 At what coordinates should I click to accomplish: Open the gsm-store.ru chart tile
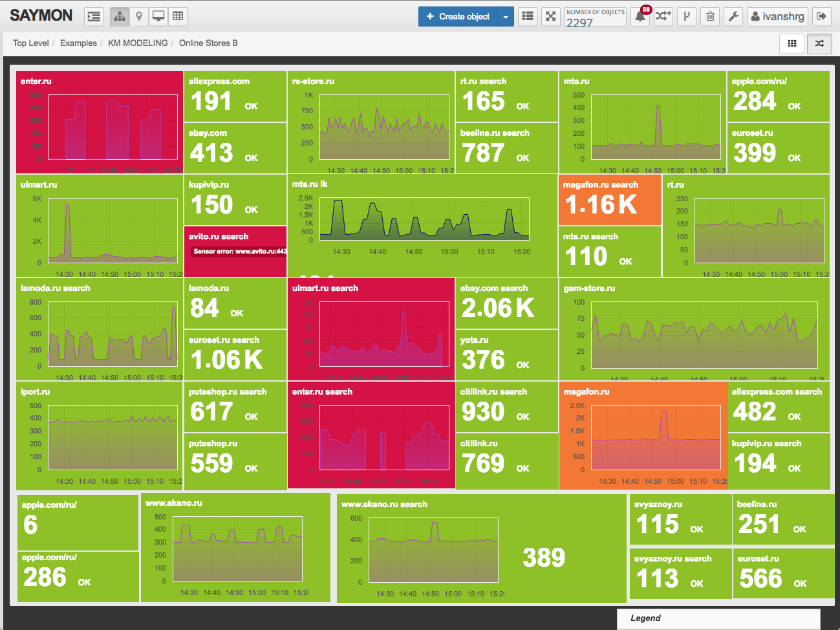click(x=695, y=329)
